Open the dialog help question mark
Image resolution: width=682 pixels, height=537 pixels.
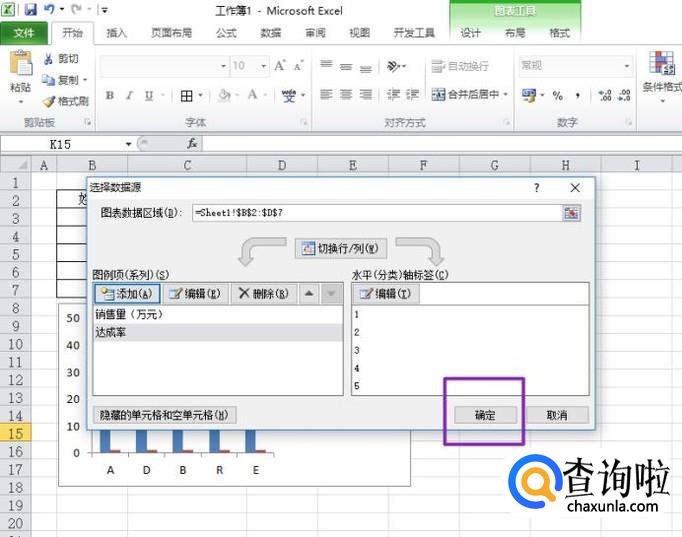[x=537, y=188]
